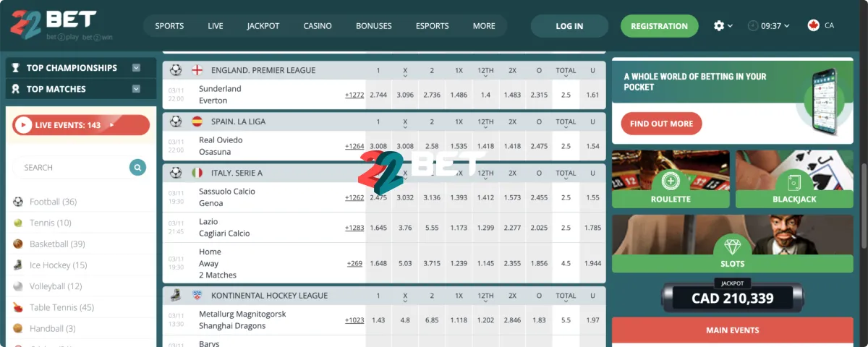
Task: Open +1262 markets for Sassuolo vs Genoa
Action: pyautogui.click(x=354, y=197)
